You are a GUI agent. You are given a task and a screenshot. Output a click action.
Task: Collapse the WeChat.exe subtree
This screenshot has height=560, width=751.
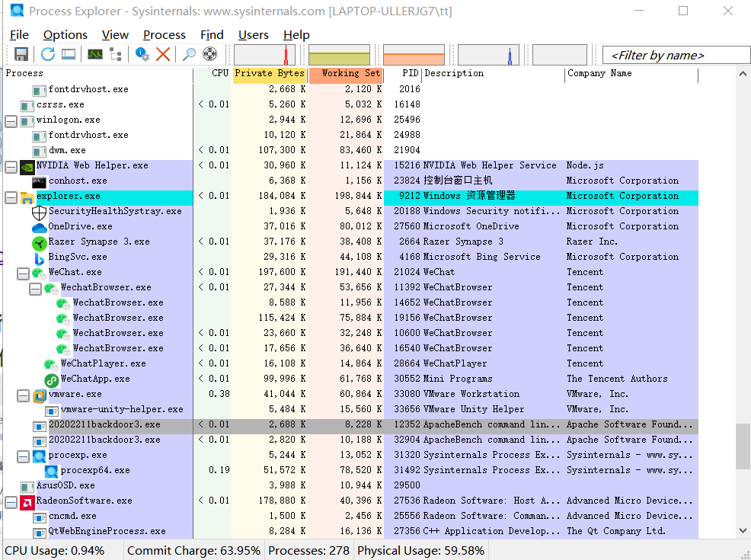click(23, 274)
